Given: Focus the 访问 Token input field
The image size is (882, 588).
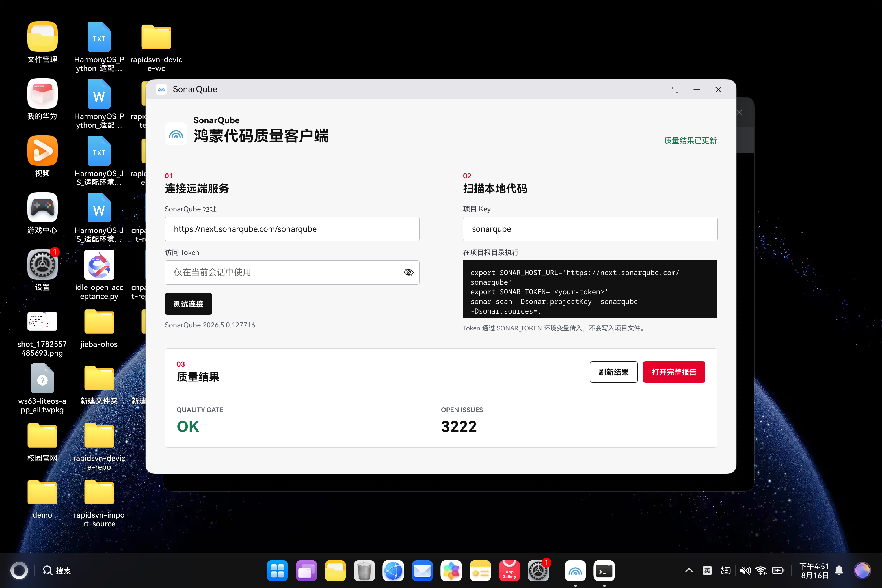Looking at the screenshot, I should (292, 272).
